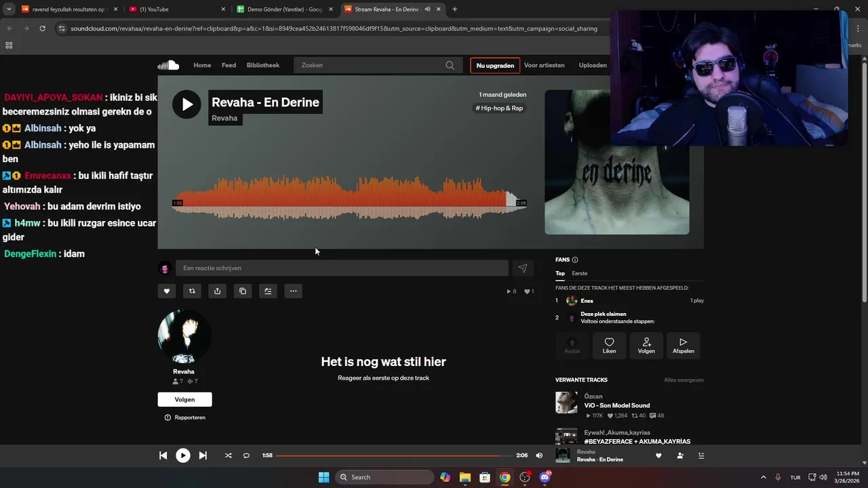
Task: Like the track with heart icon
Action: point(167,291)
